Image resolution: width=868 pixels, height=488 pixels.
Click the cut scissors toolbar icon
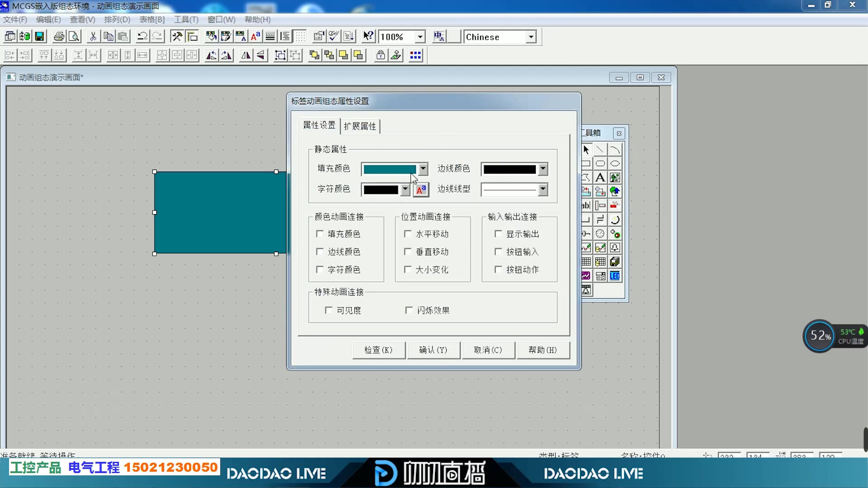[93, 37]
